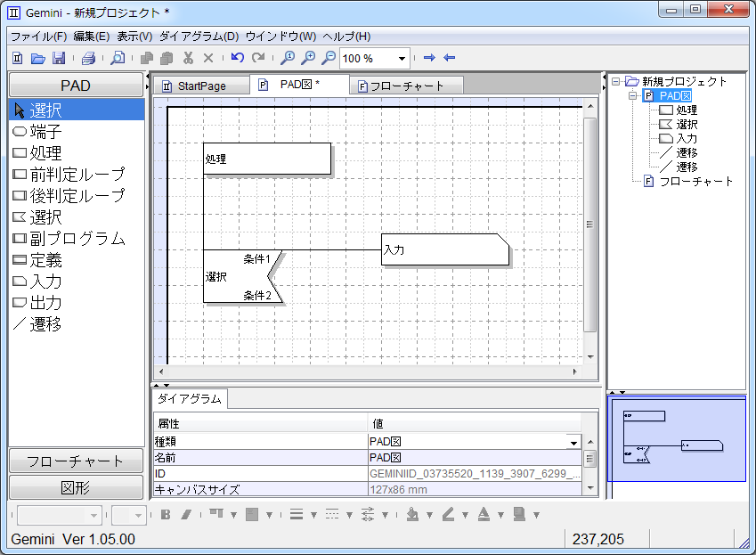
Task: Select the 後判定ループ tool
Action: coord(77,196)
